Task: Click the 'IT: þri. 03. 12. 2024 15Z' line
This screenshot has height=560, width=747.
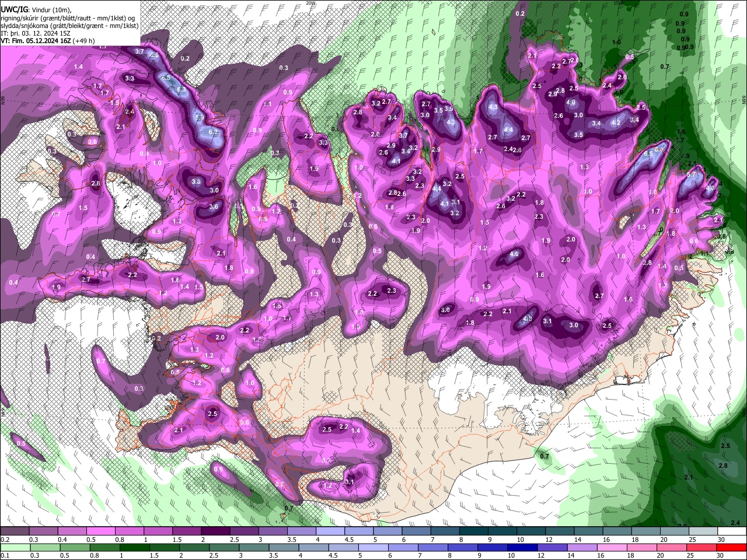Action: click(36, 33)
